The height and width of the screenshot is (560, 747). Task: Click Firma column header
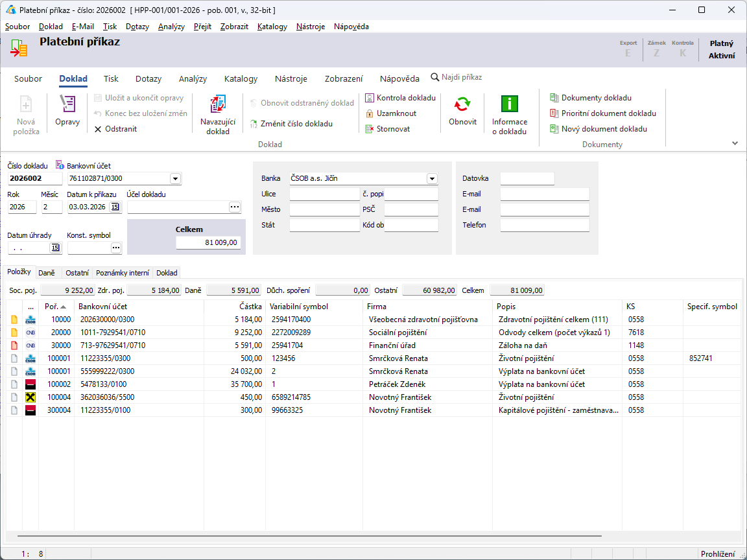coord(427,307)
